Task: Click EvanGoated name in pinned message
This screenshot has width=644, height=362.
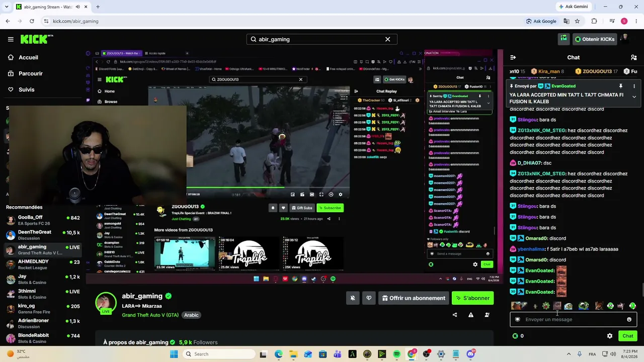Action: (563, 86)
